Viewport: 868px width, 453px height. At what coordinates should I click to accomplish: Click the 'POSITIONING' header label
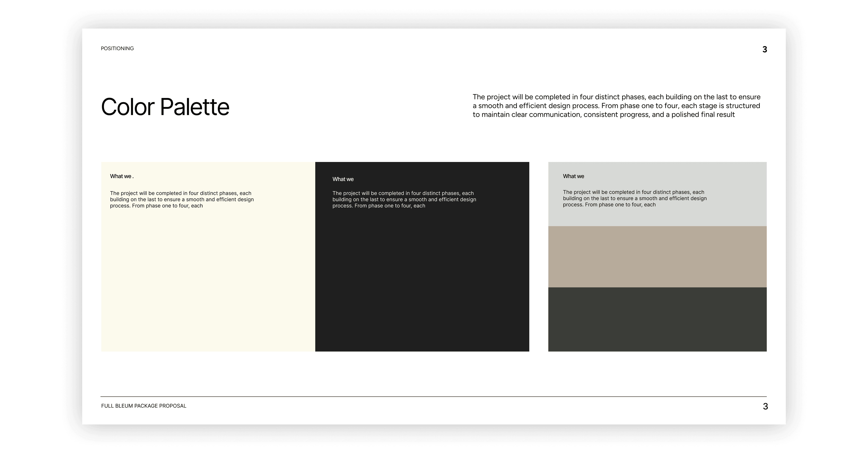[x=117, y=49]
